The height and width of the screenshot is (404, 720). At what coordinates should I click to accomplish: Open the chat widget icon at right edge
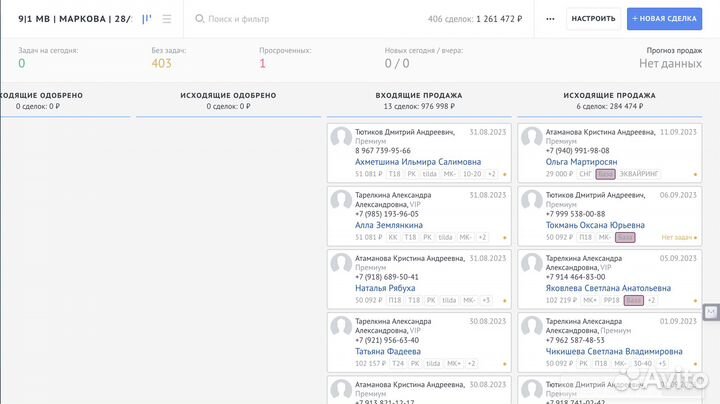pos(711,312)
